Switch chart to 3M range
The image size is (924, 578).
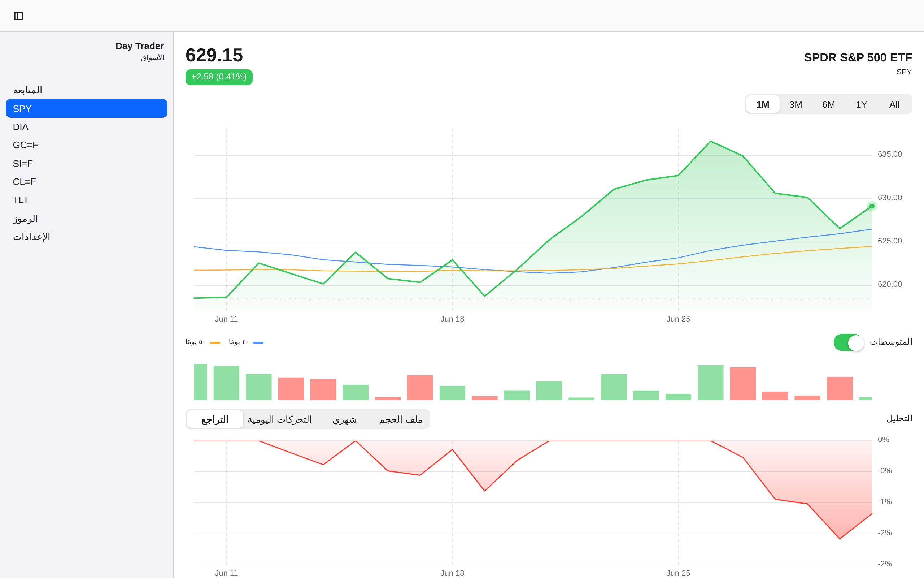(796, 104)
